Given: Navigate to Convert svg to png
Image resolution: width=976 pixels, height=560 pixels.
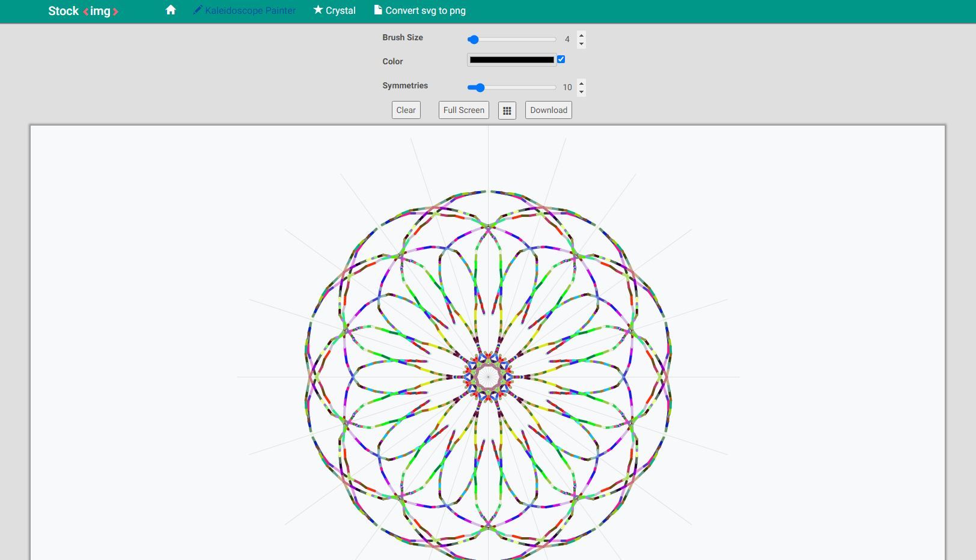Looking at the screenshot, I should point(425,10).
